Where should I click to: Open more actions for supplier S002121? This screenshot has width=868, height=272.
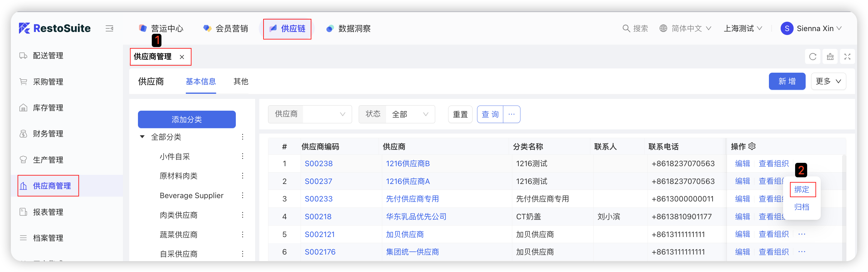tap(802, 234)
